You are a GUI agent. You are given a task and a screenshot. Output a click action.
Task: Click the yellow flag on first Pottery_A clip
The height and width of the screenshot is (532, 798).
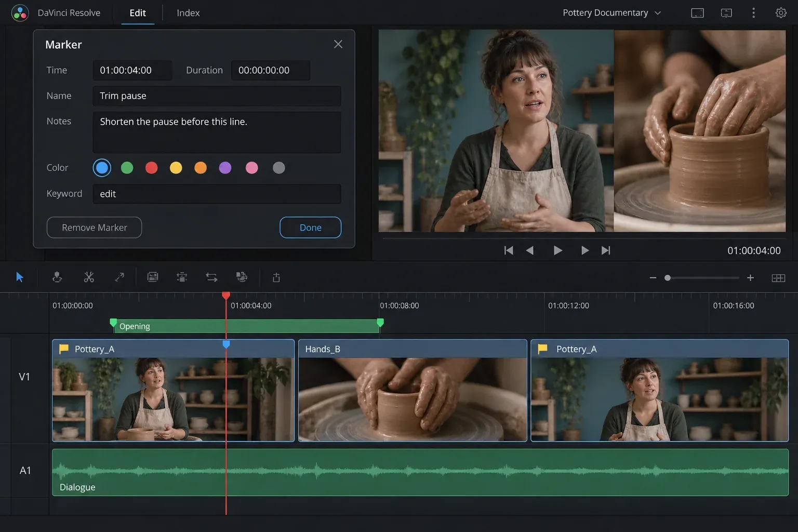pos(64,349)
